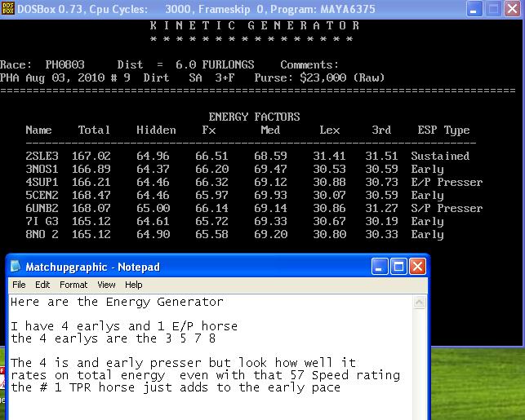Minimize the DOSBox window
The height and width of the screenshot is (420, 525).
[474, 9]
